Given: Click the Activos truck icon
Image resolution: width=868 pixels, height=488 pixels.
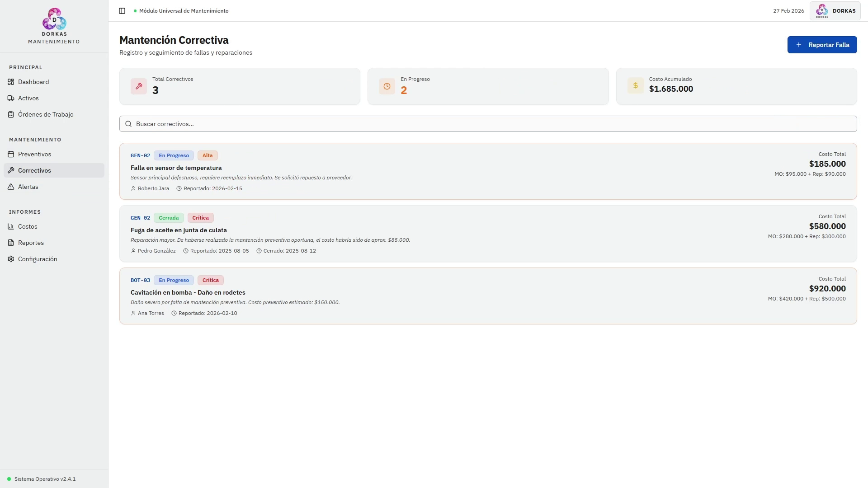Looking at the screenshot, I should 11,98.
